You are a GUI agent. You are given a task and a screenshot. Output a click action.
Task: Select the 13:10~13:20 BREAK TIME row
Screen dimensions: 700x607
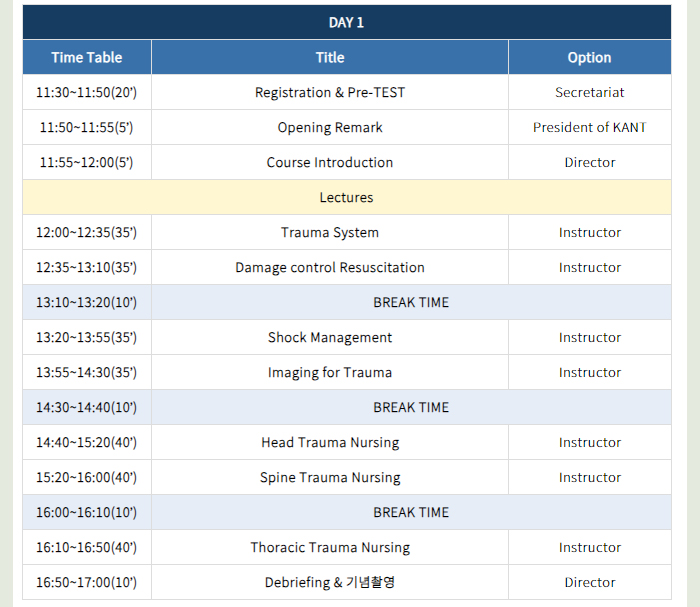(347, 302)
